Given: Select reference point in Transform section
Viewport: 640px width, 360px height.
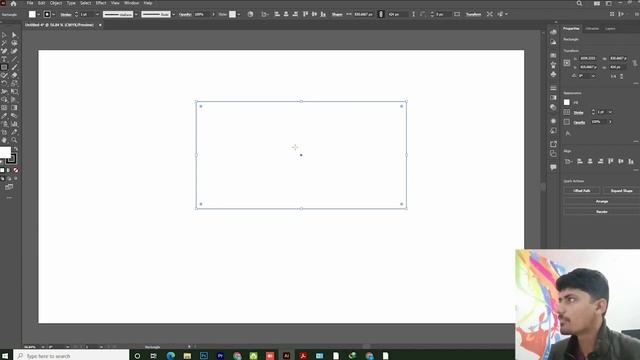Looking at the screenshot, I should point(567,63).
